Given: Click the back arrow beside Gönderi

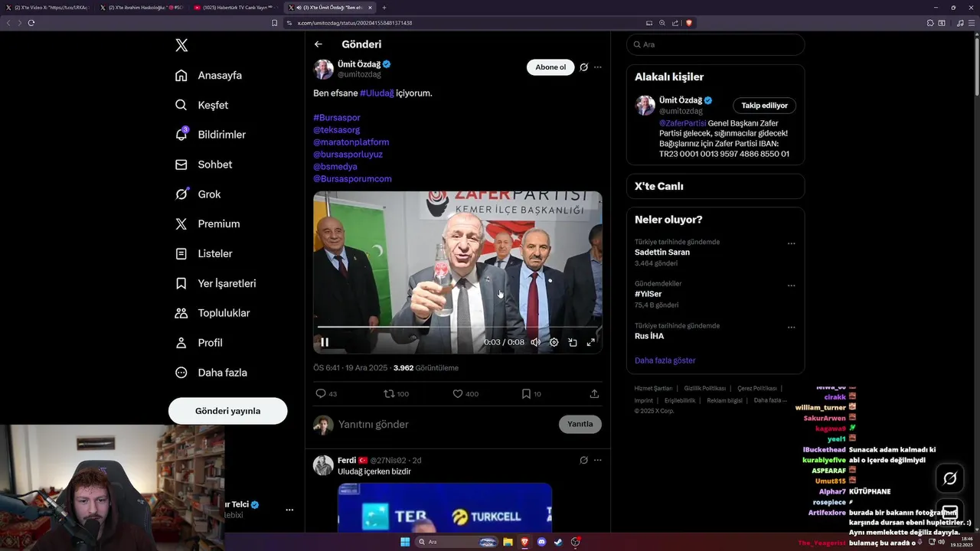Looking at the screenshot, I should click(x=318, y=44).
